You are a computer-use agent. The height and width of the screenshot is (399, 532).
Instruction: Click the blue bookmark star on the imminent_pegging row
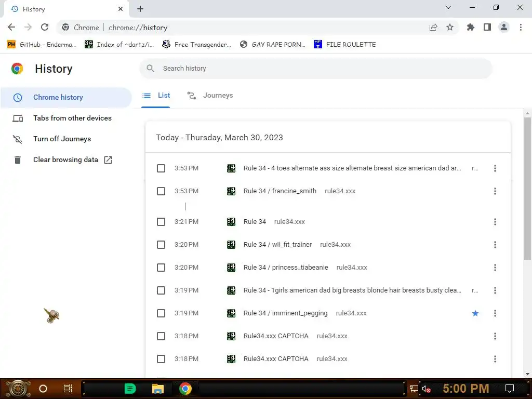[x=475, y=313]
